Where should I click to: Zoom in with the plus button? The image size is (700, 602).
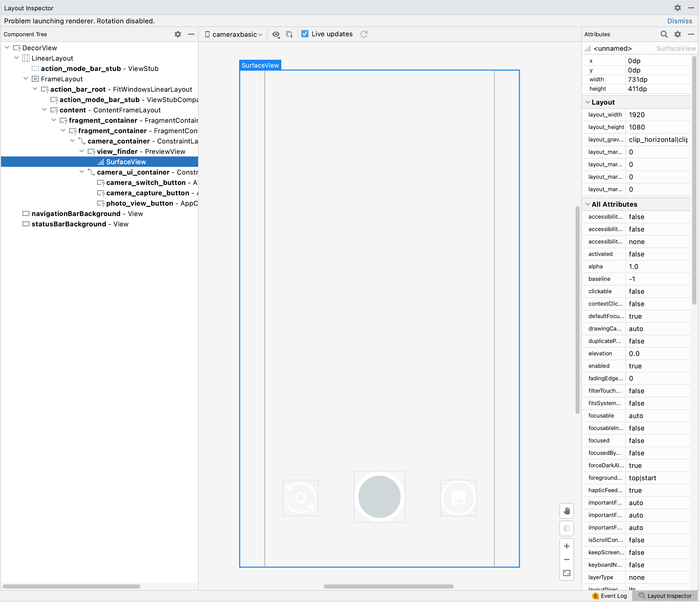(566, 546)
